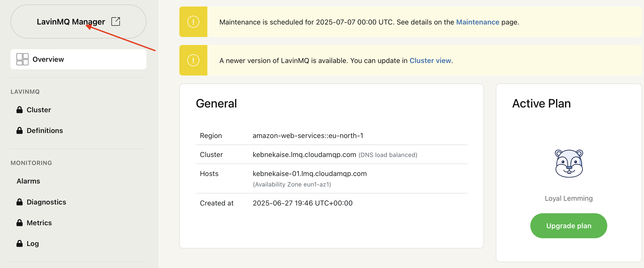
Task: Click the LAVINMQ section label
Action: (25, 92)
